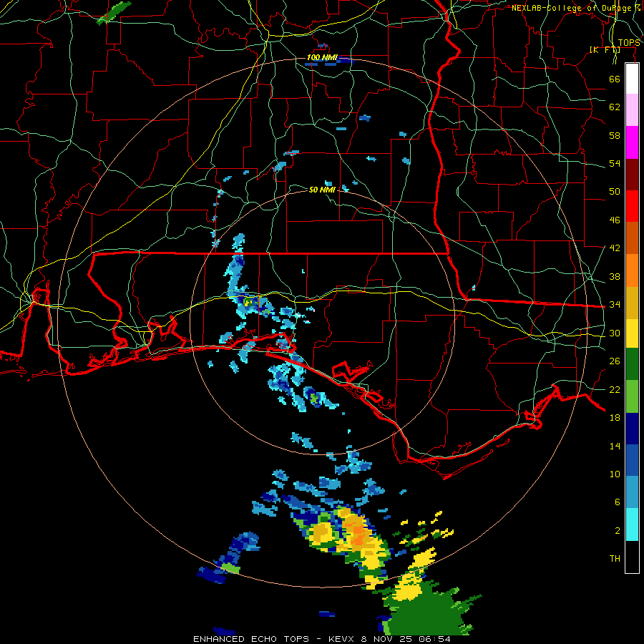Click the bright red 46-50 kft swatch
This screenshot has height=644, width=644.
pyautogui.click(x=632, y=206)
